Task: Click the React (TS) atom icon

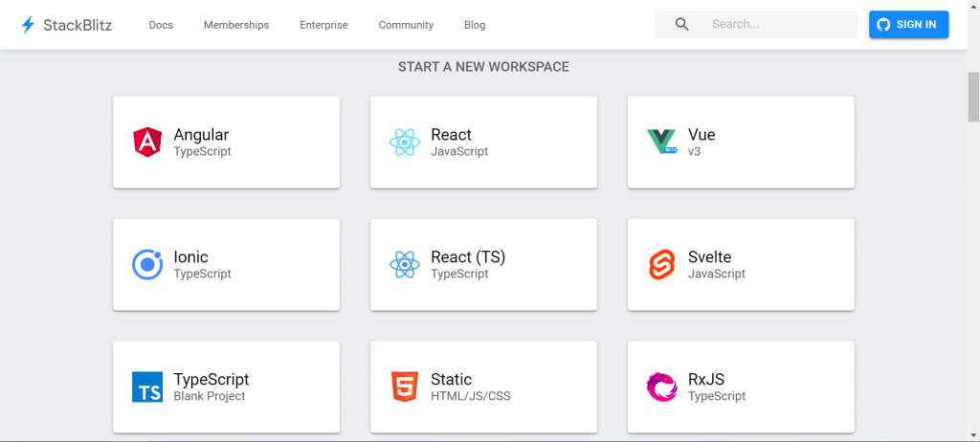Action: coord(405,264)
